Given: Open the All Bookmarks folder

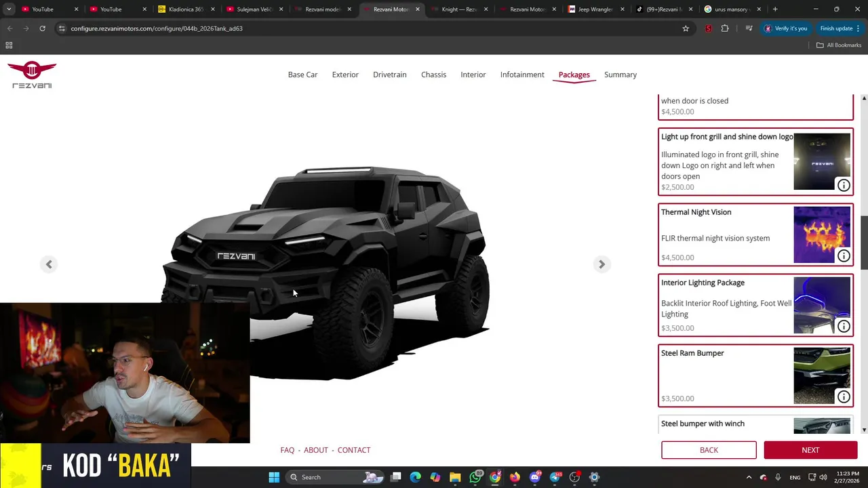Looking at the screenshot, I should 839,45.
